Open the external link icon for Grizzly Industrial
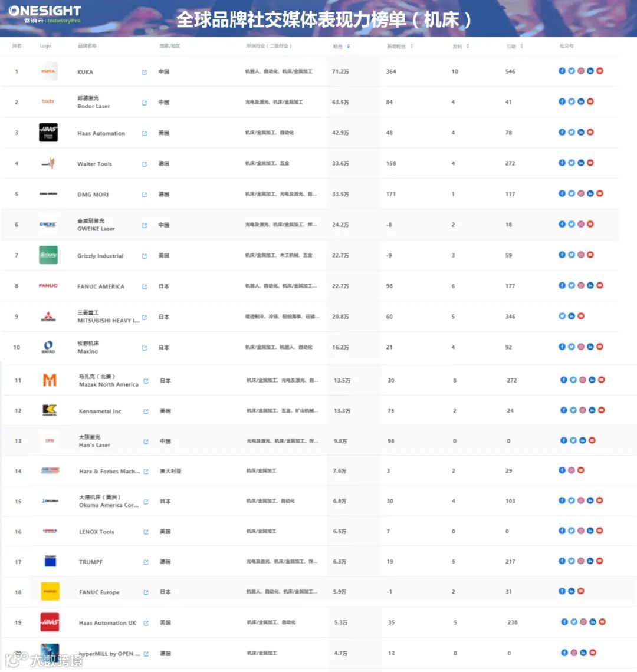 [145, 256]
